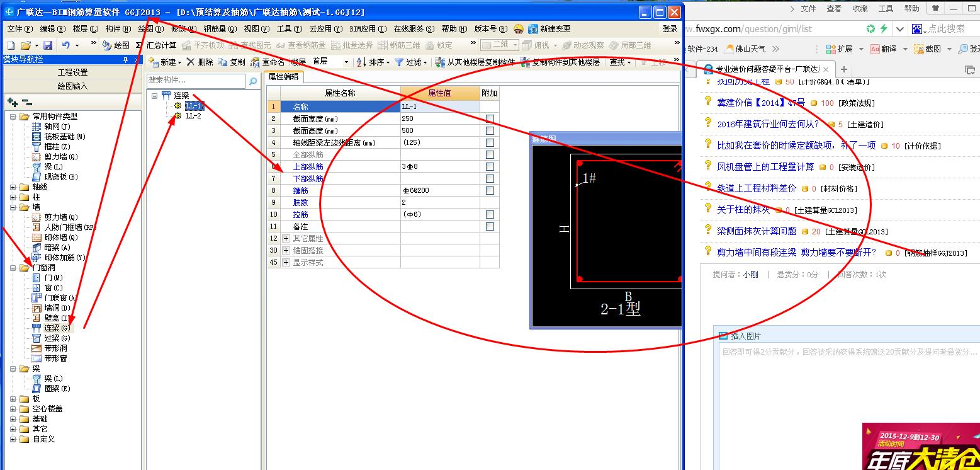Open the 文件(F) menu
This screenshot has height=470, width=980.
[x=20, y=29]
